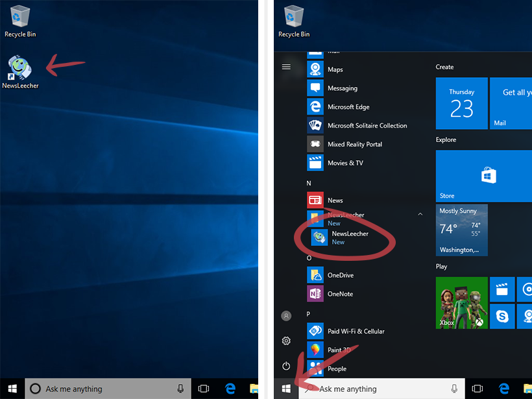Launch Edge from the right taskbar
This screenshot has width=532, height=399.
pos(504,389)
